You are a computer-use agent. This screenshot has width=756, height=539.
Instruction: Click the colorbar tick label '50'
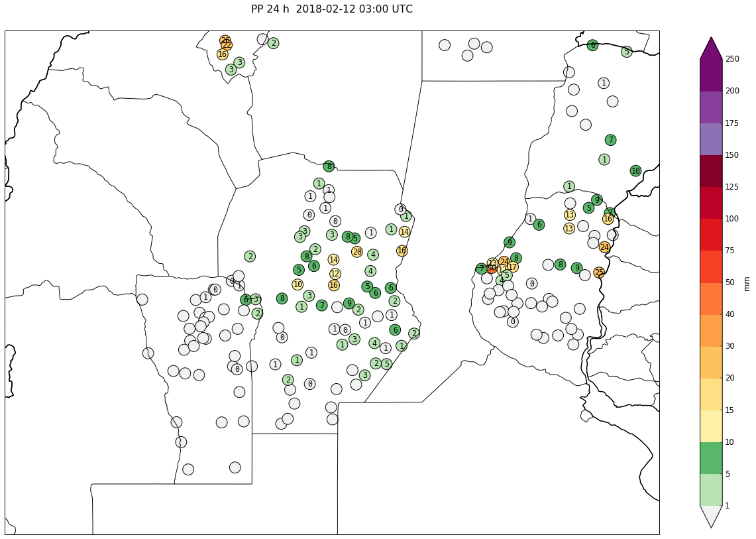click(730, 282)
